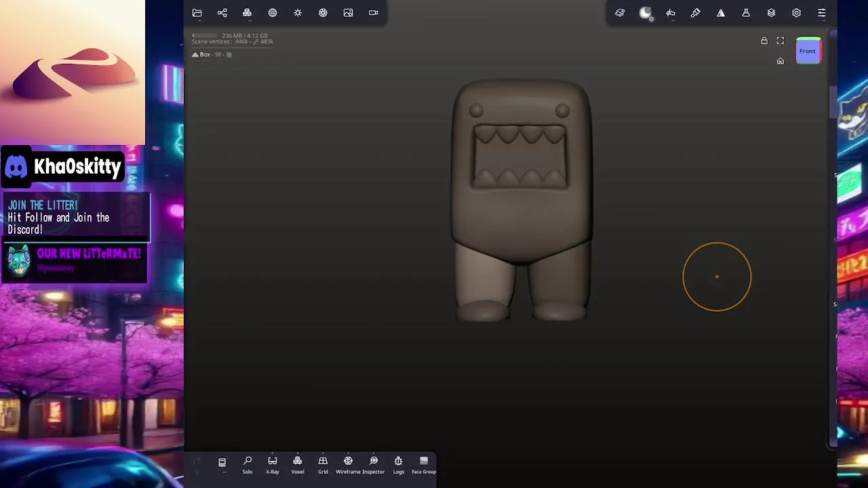Toggle X-Ray display

click(x=273, y=465)
